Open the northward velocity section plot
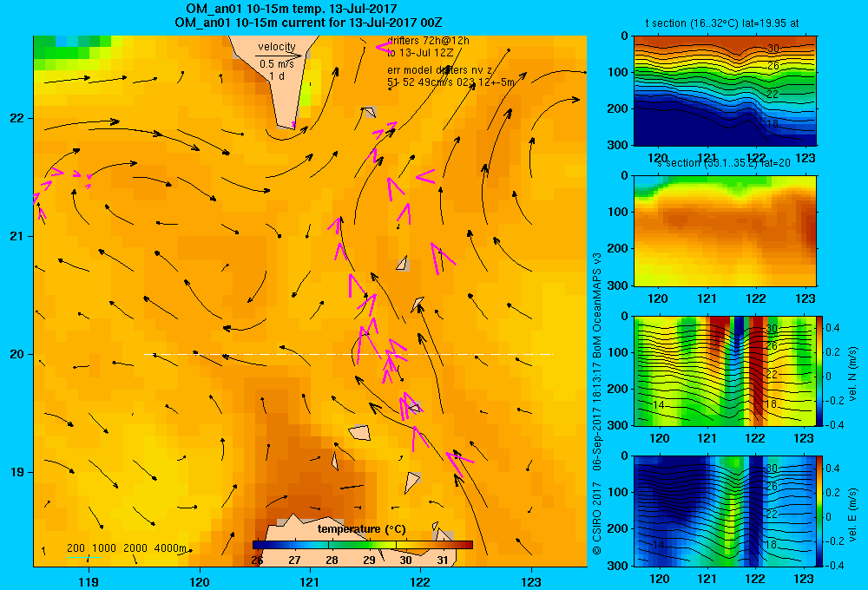The height and width of the screenshot is (590, 868). (725, 370)
